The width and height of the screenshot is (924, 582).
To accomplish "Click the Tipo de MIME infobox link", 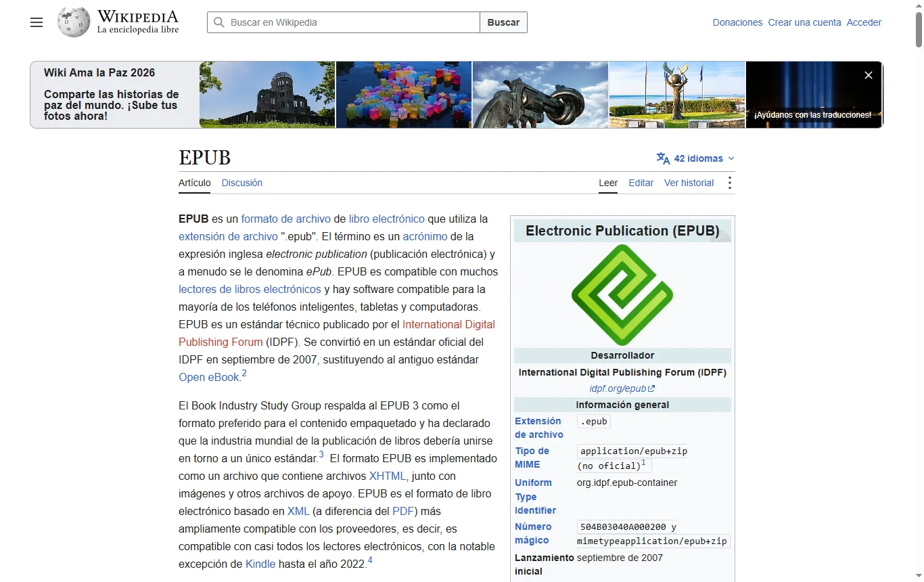I will (532, 457).
